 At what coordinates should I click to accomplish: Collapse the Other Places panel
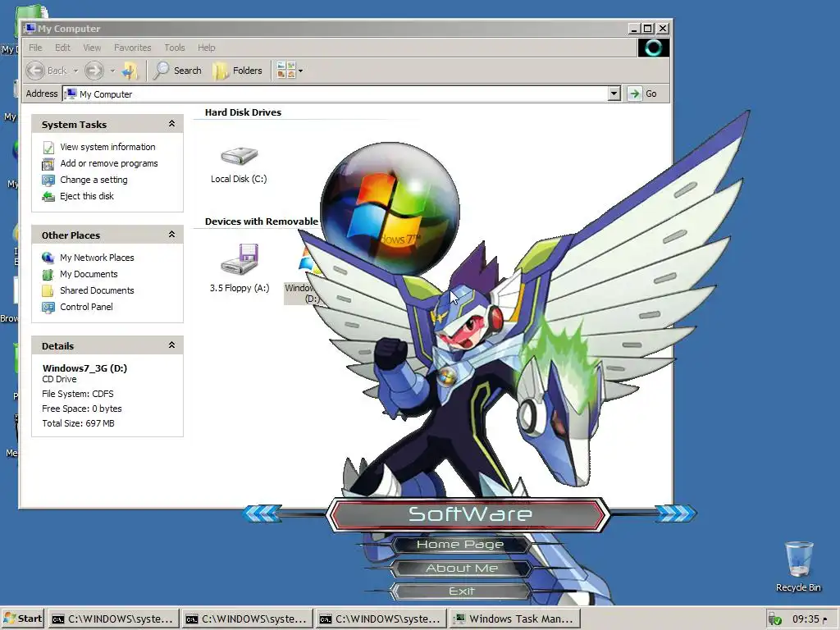pyautogui.click(x=171, y=234)
